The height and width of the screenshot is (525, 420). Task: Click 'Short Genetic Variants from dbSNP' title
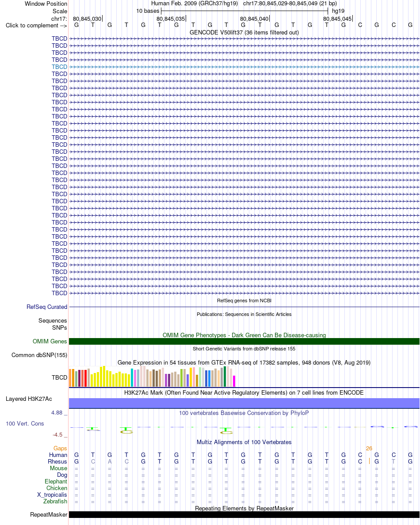pos(244,349)
